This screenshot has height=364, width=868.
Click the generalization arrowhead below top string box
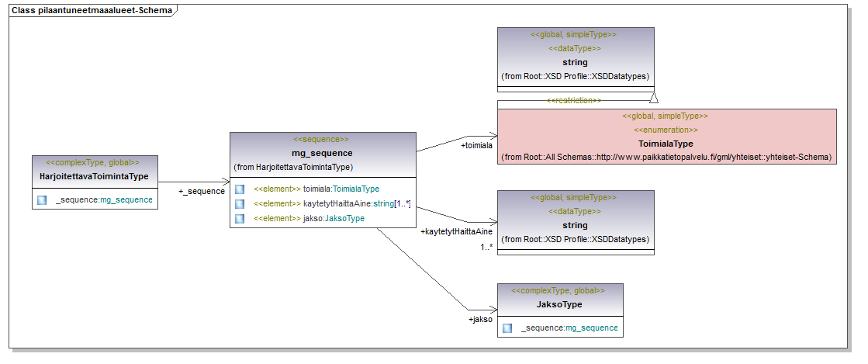click(653, 97)
